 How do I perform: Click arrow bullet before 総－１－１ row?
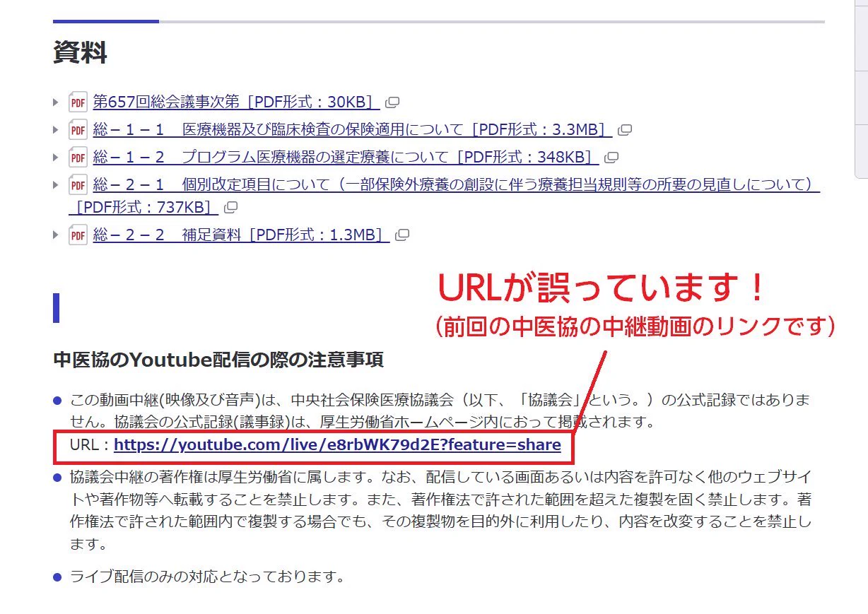(x=57, y=129)
